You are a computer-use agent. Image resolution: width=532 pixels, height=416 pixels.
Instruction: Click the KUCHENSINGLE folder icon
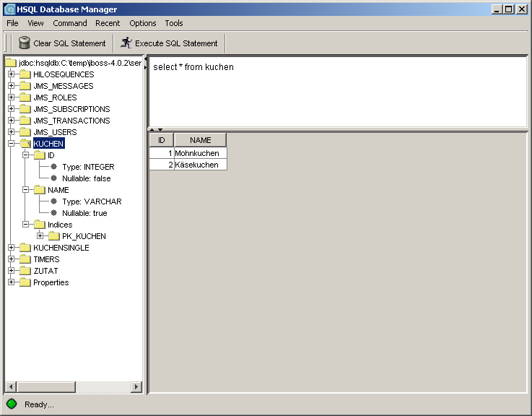pyautogui.click(x=25, y=248)
